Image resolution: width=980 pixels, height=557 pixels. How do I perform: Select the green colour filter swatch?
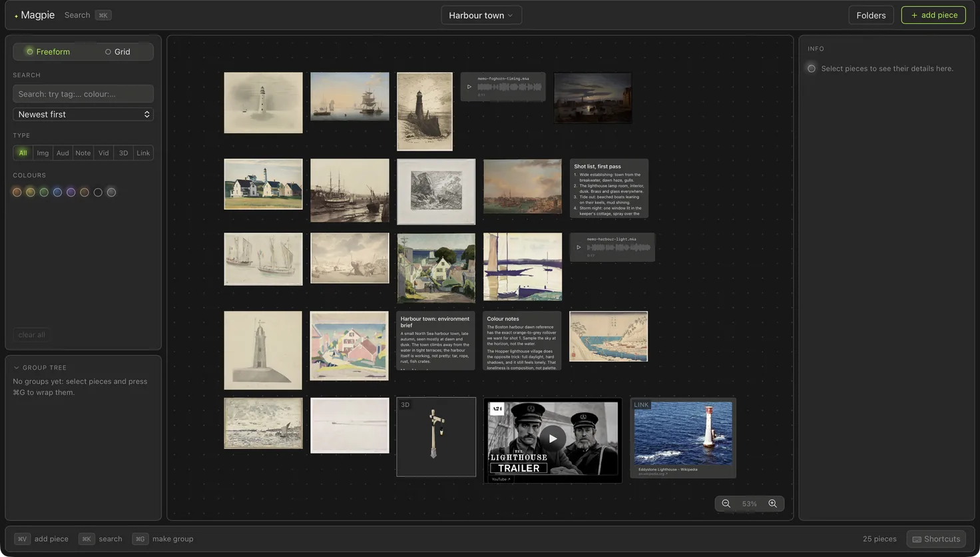click(44, 193)
